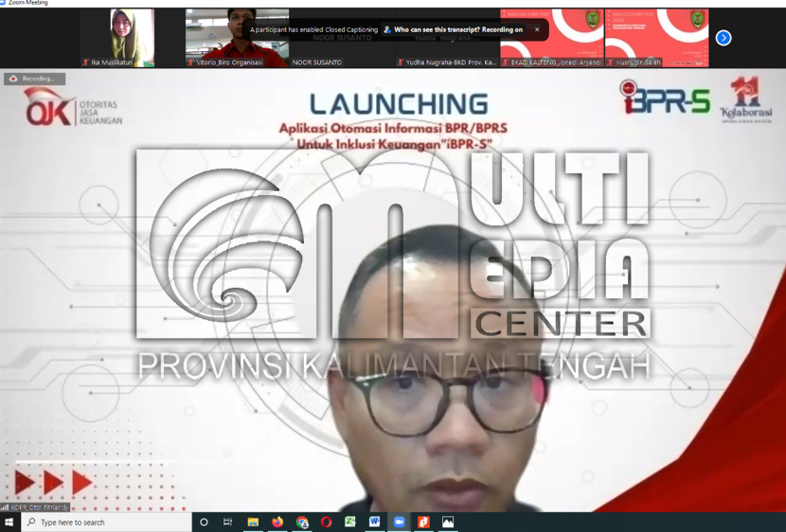Viewport: 786px width, 532px height.
Task: Show next page of participant thumbnails
Action: point(723,38)
